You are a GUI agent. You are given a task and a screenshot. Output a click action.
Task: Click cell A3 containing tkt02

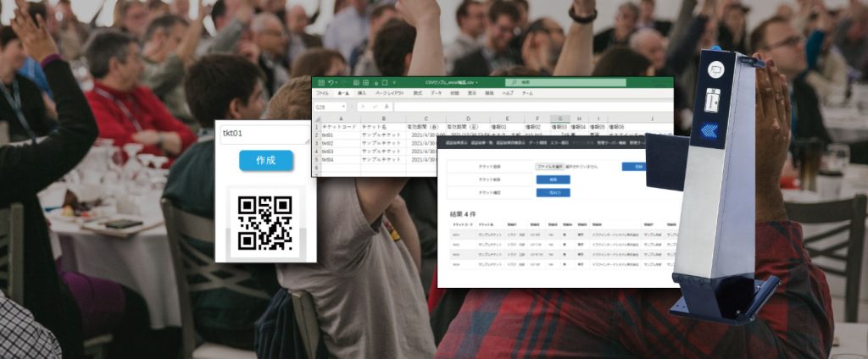point(341,143)
